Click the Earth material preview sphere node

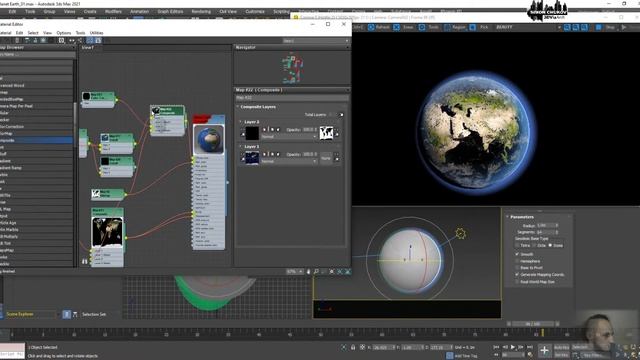(209, 140)
